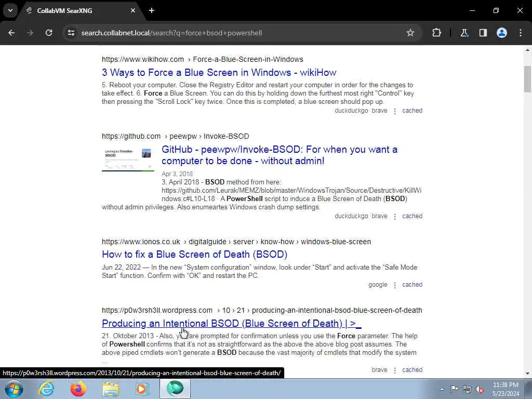This screenshot has height=399, width=532.
Task: Show hidden system tray icons arrow
Action: (x=442, y=389)
